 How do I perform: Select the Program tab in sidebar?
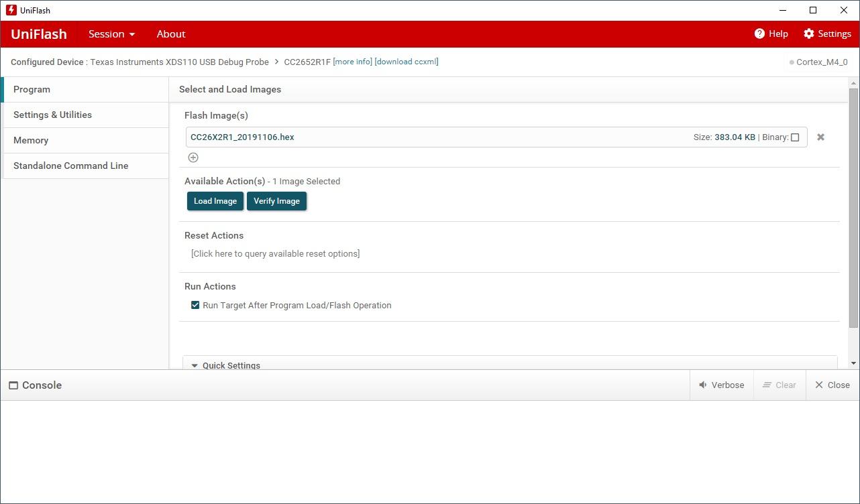(86, 90)
